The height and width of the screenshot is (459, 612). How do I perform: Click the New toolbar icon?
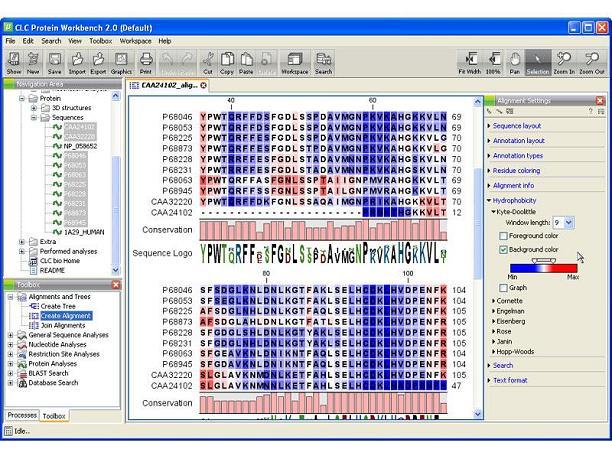[33, 62]
